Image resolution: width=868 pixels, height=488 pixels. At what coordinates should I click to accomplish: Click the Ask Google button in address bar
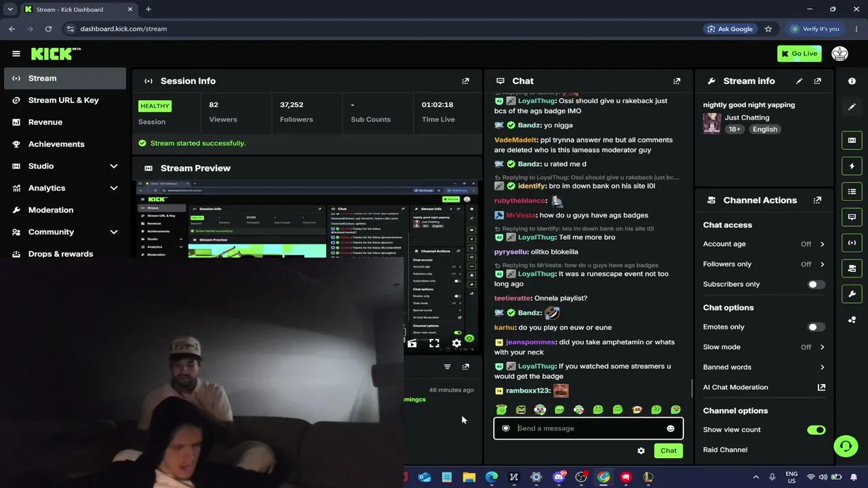pos(730,29)
